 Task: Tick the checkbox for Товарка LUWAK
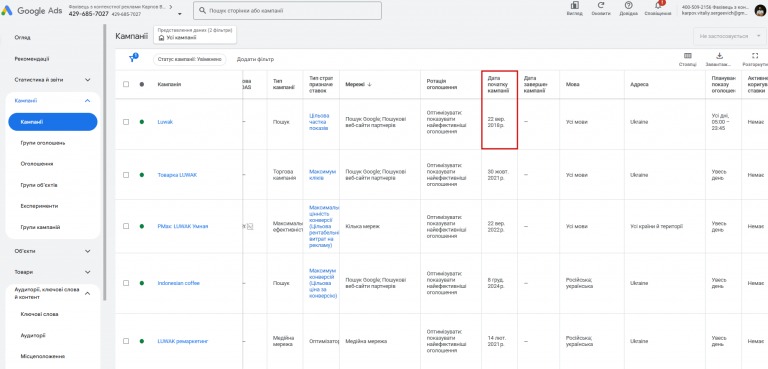click(x=126, y=175)
